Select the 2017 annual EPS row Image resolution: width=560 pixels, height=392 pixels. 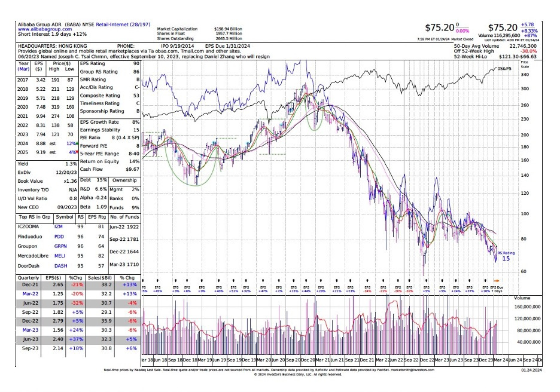click(45, 80)
